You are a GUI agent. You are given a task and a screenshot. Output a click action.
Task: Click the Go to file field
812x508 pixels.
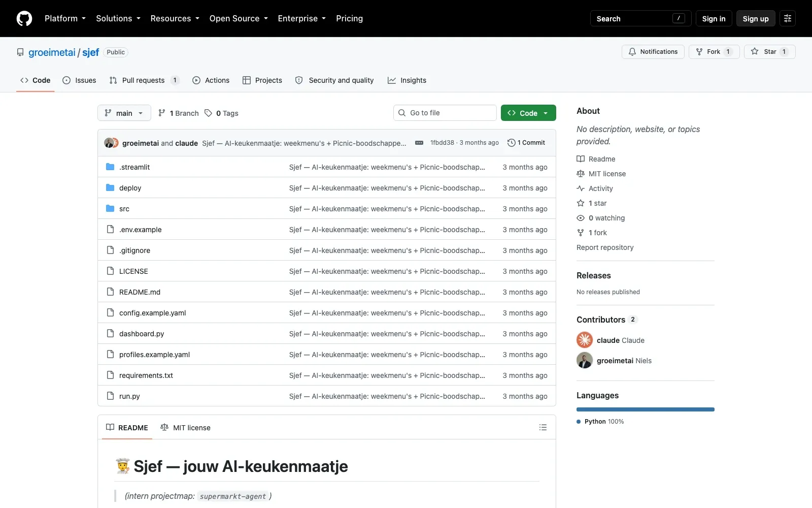click(445, 113)
